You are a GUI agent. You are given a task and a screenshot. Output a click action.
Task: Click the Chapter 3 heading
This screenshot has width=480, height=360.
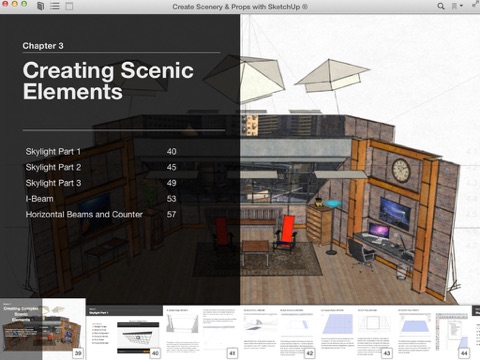click(43, 46)
